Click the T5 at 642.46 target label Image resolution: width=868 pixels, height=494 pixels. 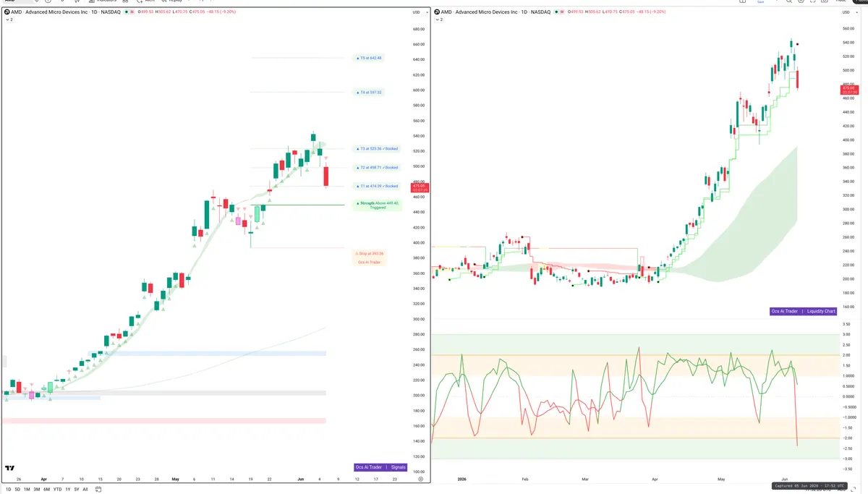tap(368, 58)
